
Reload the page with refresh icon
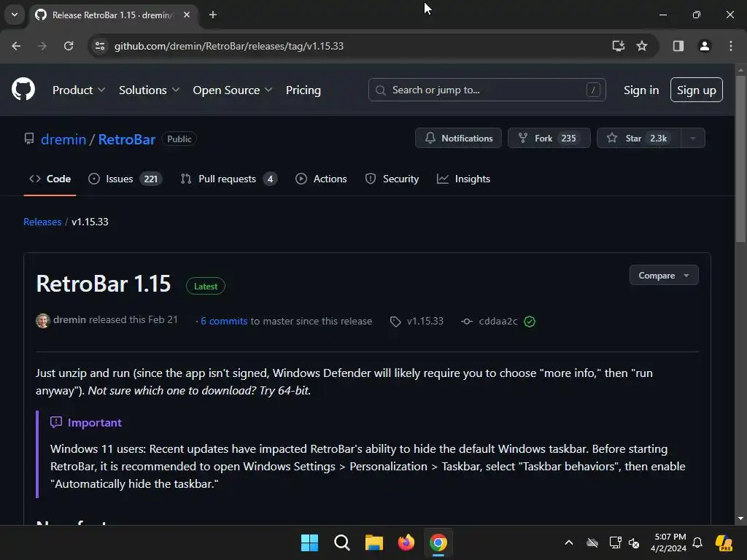point(69,46)
